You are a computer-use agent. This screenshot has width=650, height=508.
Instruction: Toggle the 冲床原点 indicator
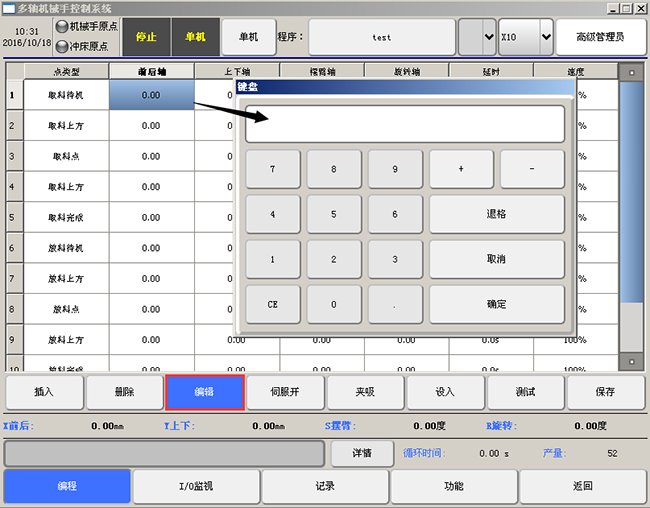click(x=88, y=46)
